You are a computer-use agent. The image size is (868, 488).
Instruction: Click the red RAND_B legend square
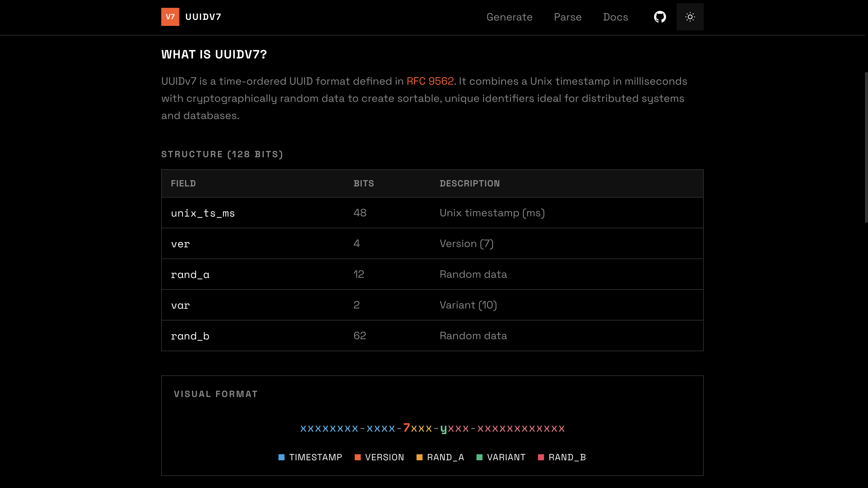(540, 457)
